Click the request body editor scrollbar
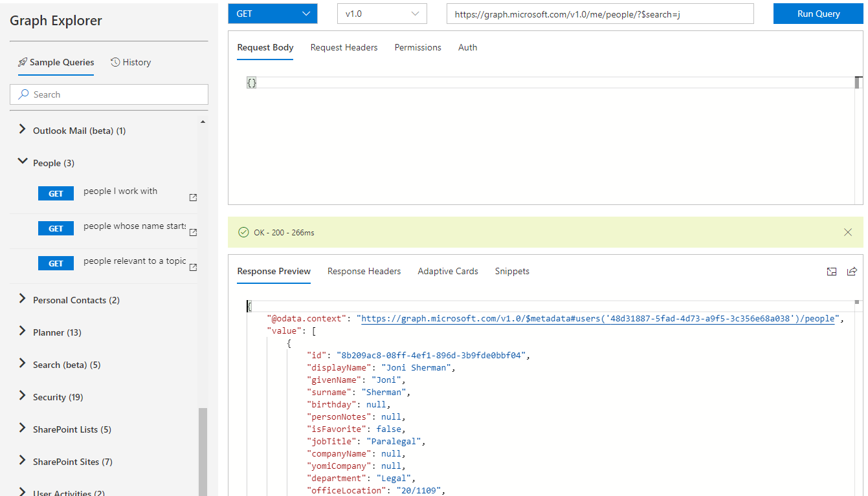 click(x=858, y=82)
